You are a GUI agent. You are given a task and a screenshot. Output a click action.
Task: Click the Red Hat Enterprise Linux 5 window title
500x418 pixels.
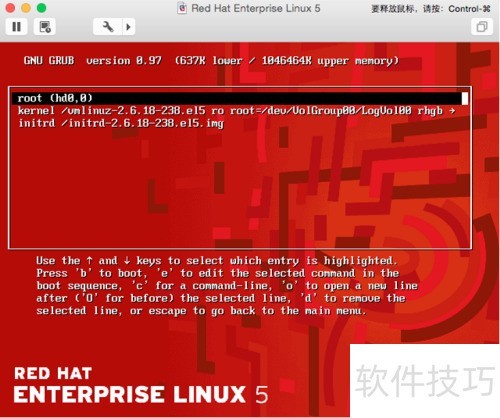(x=256, y=8)
